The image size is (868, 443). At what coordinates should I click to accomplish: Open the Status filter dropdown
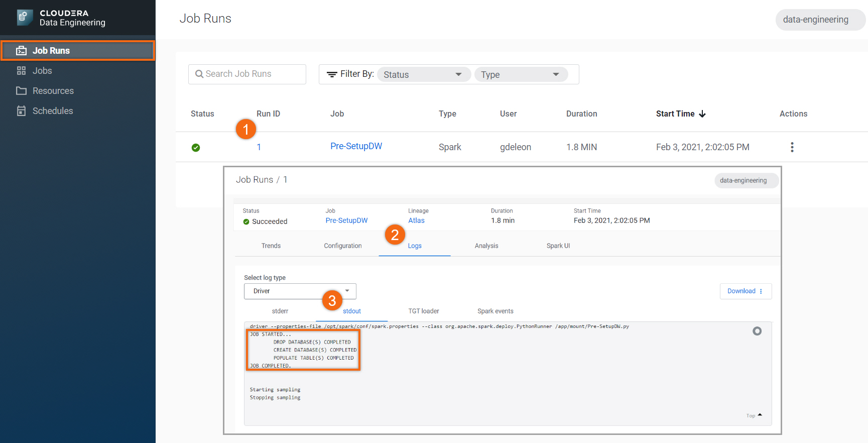(424, 74)
